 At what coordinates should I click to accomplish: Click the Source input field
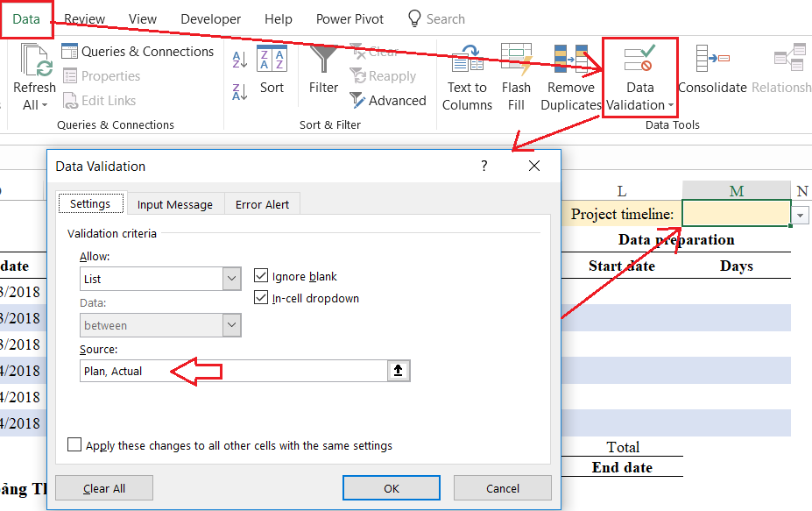pos(234,371)
